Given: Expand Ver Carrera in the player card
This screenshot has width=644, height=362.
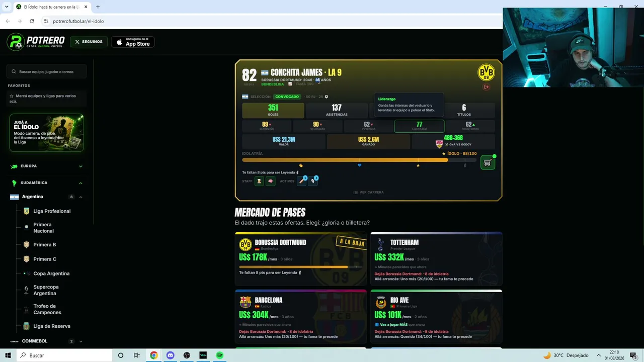Looking at the screenshot, I should pyautogui.click(x=368, y=192).
